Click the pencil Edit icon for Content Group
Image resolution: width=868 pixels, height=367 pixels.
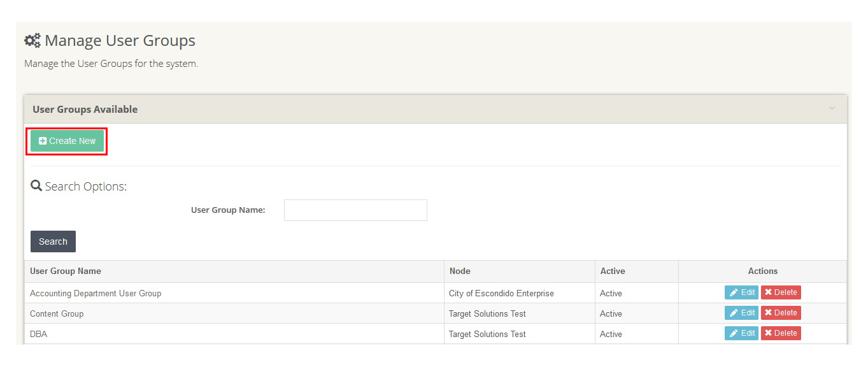pos(733,313)
